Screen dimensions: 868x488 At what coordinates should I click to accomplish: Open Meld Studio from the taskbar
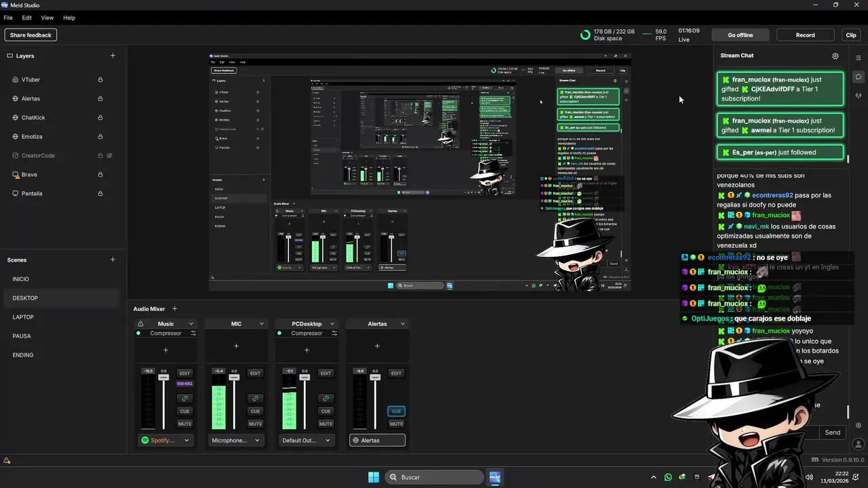pyautogui.click(x=495, y=477)
